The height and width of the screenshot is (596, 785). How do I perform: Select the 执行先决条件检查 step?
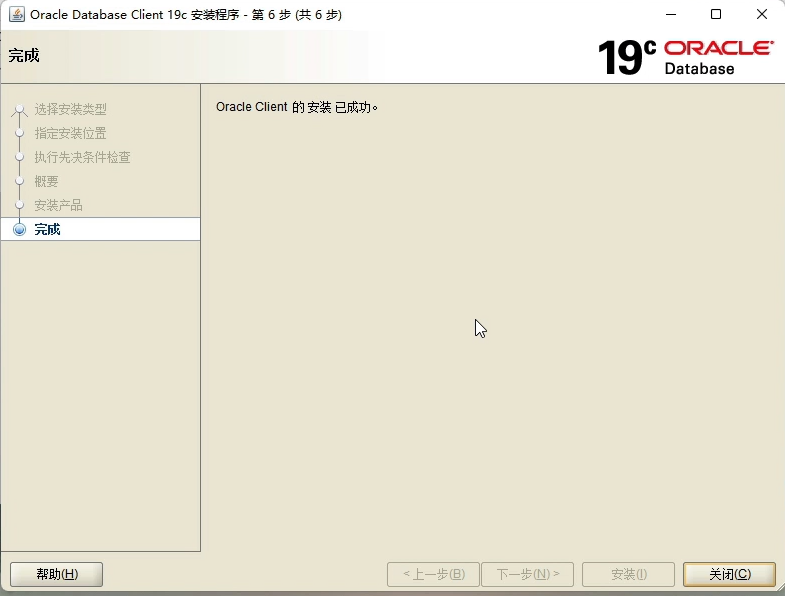(83, 157)
